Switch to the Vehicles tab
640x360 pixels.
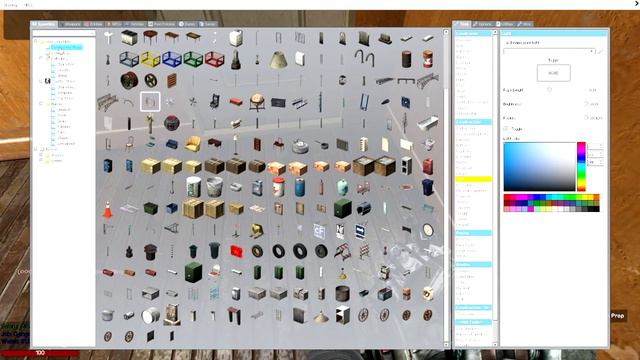pyautogui.click(x=135, y=24)
